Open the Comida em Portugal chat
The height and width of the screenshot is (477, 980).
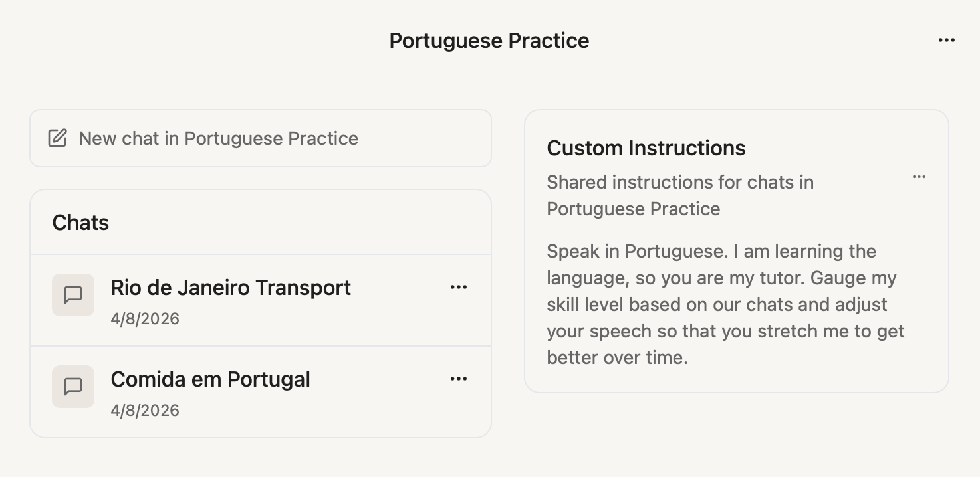(210, 379)
